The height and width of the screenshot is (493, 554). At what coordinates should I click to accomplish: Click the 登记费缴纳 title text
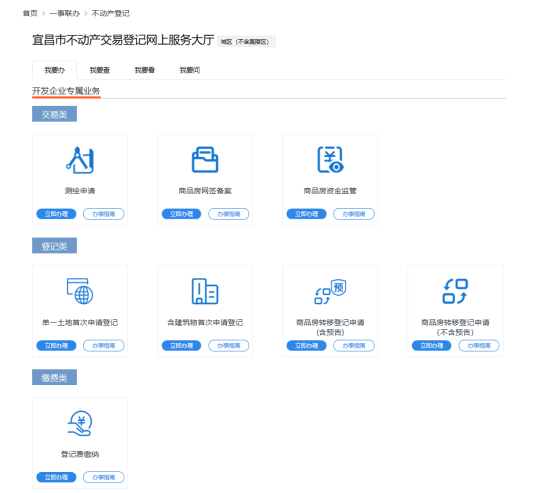click(80, 454)
